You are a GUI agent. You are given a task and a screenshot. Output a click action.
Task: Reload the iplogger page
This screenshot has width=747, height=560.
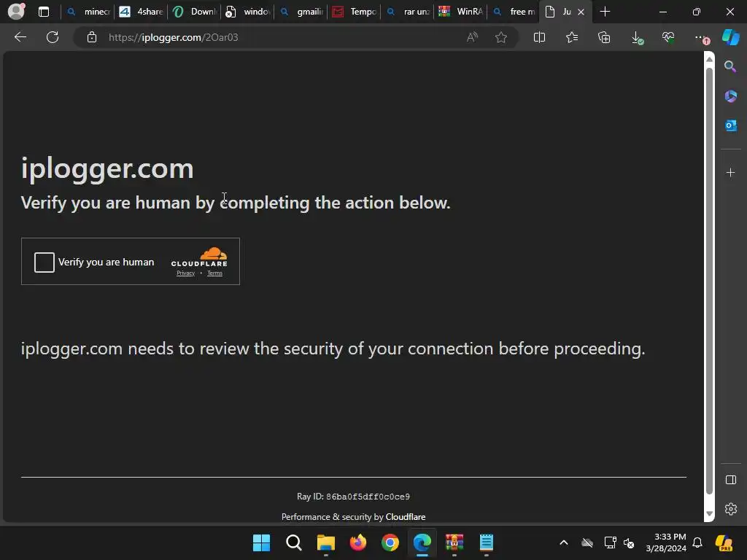pyautogui.click(x=53, y=37)
